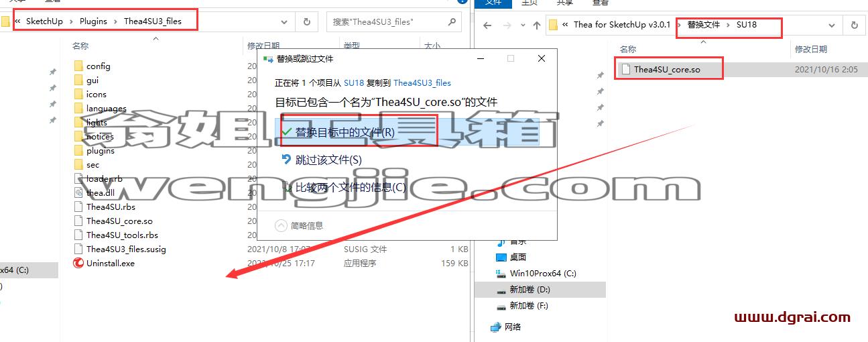The width and height of the screenshot is (868, 342).
Task: Select the plugins folder in file list
Action: pos(100,151)
